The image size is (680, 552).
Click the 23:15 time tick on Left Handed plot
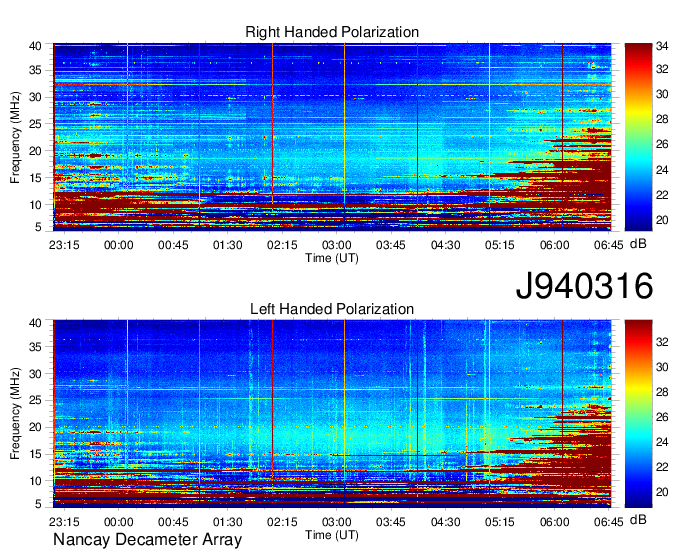point(64,522)
